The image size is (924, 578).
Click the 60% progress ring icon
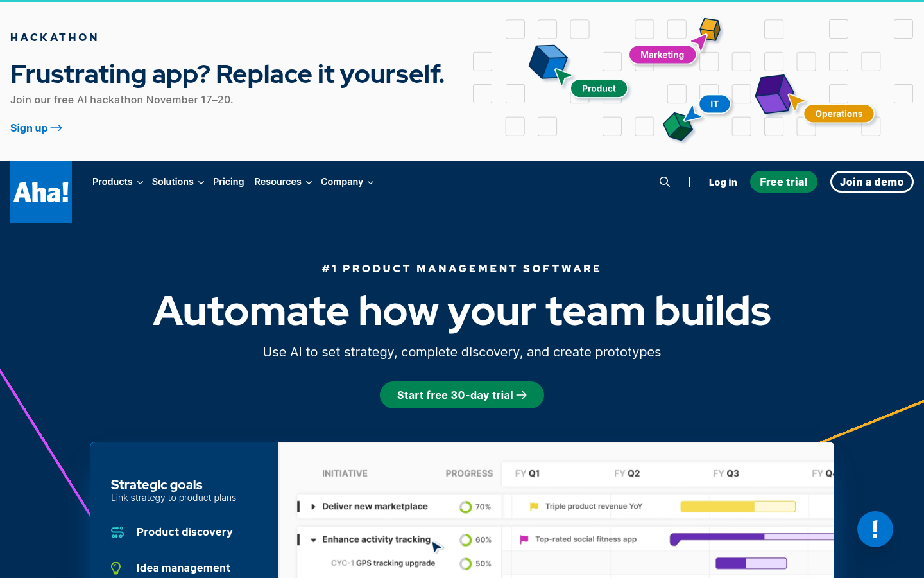[x=466, y=540]
